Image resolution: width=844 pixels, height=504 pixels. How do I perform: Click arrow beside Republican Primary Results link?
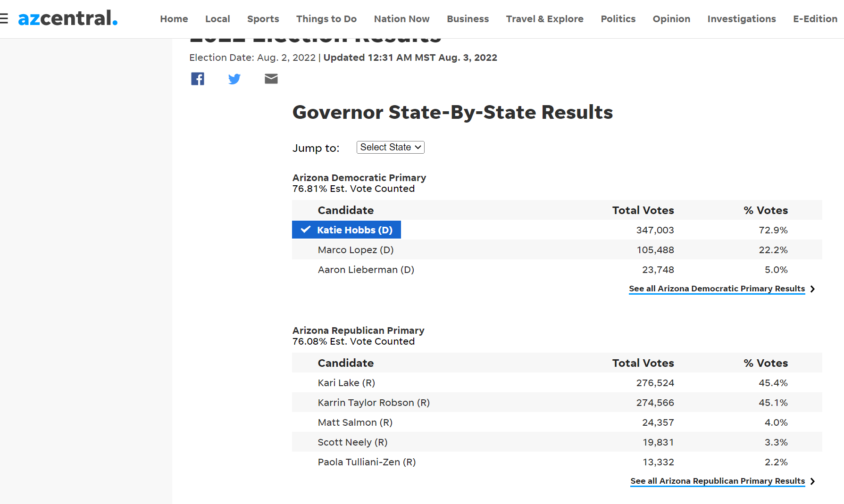click(812, 481)
